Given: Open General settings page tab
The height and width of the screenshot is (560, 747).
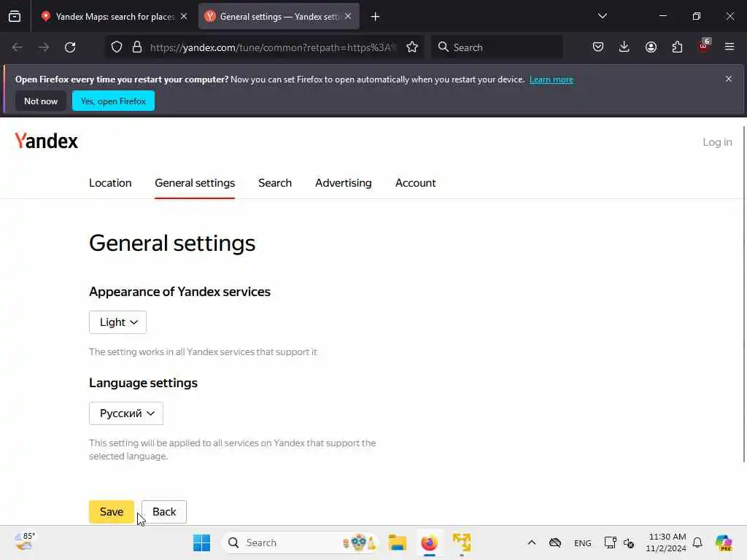Looking at the screenshot, I should click(195, 183).
